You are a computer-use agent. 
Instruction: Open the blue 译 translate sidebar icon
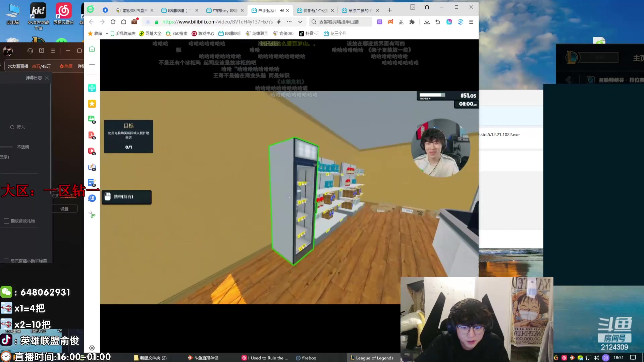tap(92, 198)
